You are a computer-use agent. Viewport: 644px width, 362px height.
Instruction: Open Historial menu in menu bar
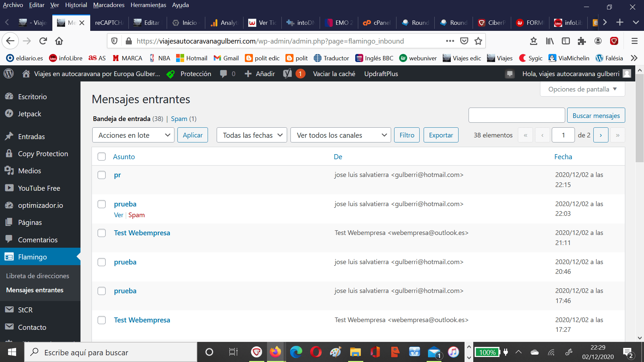[x=76, y=5]
